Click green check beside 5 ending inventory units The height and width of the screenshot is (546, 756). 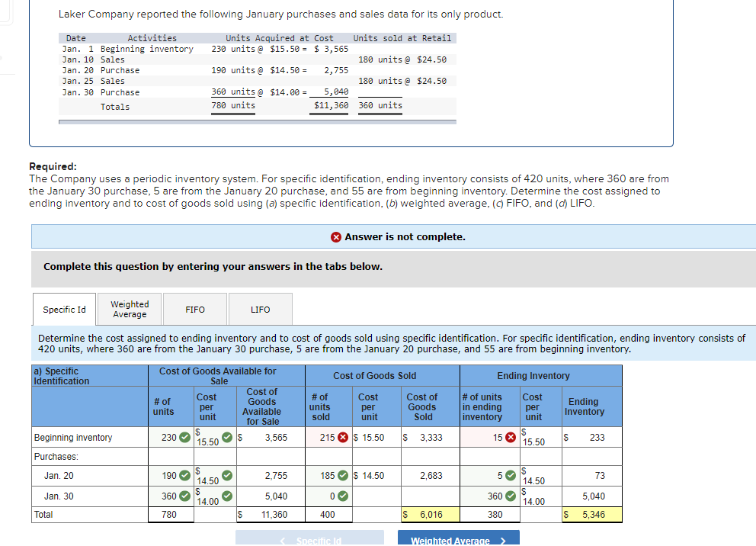[x=510, y=476]
